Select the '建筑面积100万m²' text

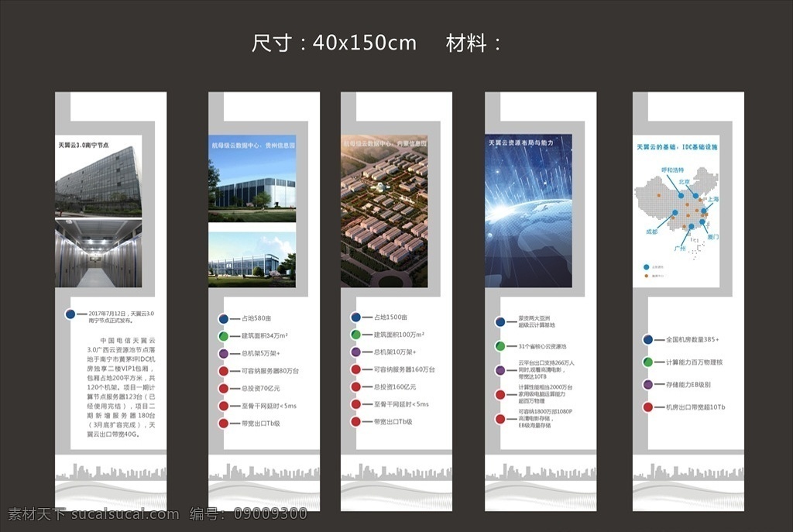pos(399,335)
